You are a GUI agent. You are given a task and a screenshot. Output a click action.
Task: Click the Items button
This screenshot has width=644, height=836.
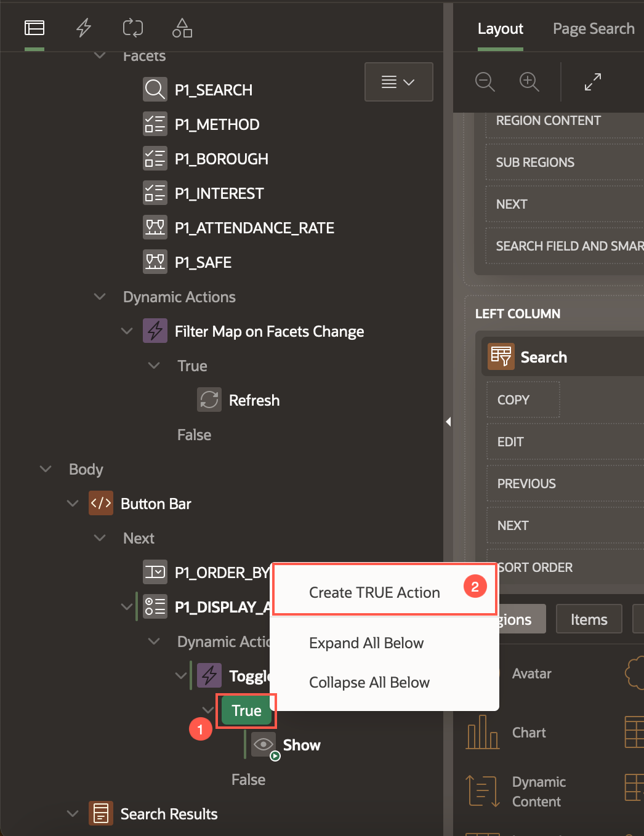pos(589,619)
